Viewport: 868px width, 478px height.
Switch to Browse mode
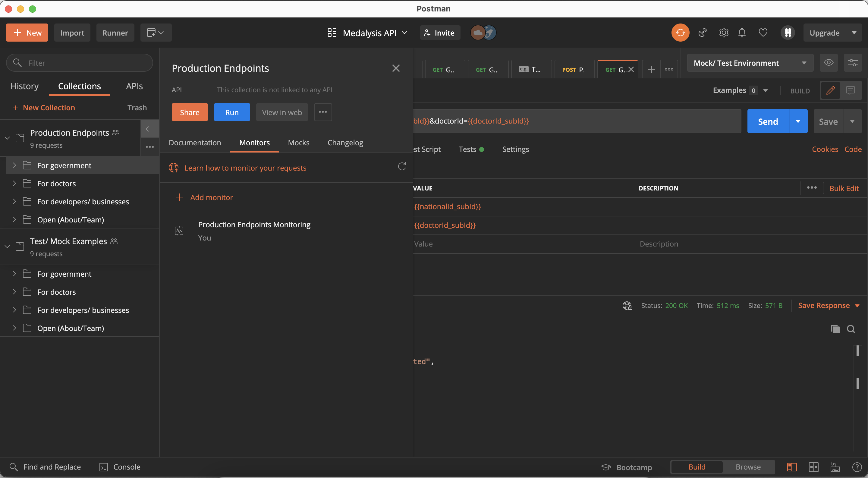point(748,467)
